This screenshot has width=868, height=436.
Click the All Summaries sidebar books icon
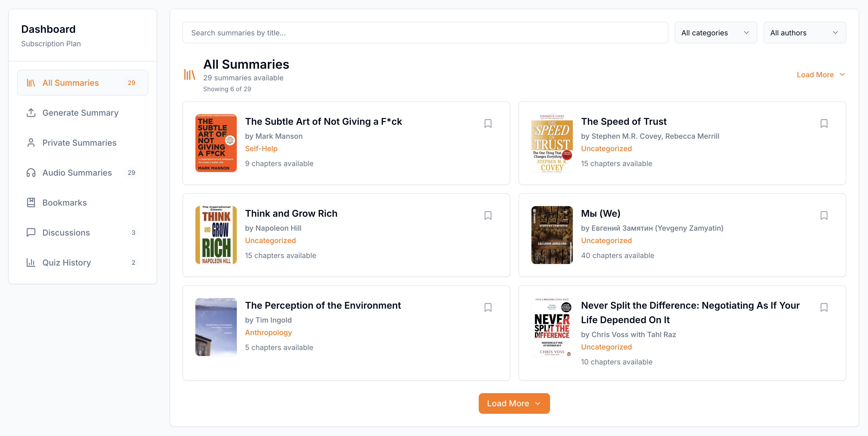[x=31, y=83]
